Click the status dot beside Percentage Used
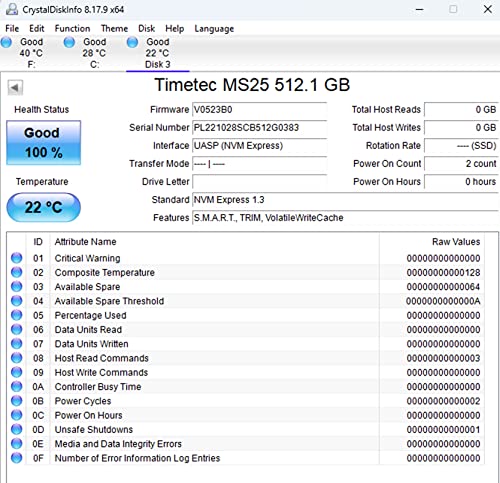The height and width of the screenshot is (483, 500). [x=16, y=315]
